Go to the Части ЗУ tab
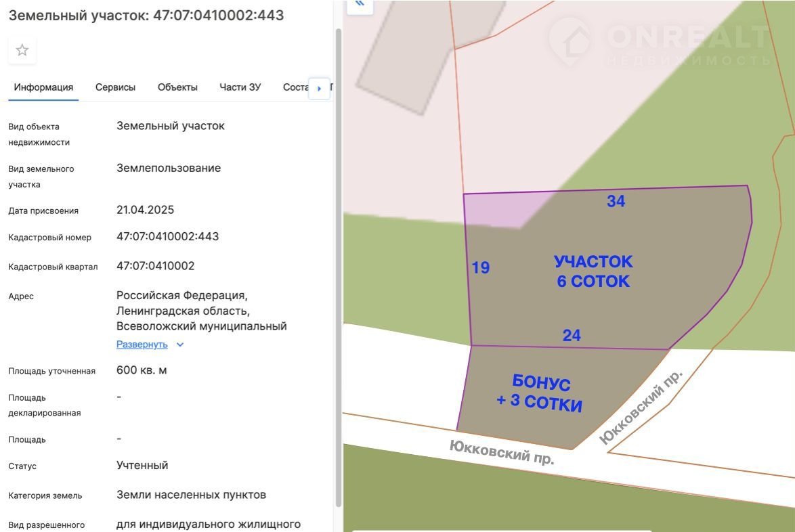 click(240, 87)
